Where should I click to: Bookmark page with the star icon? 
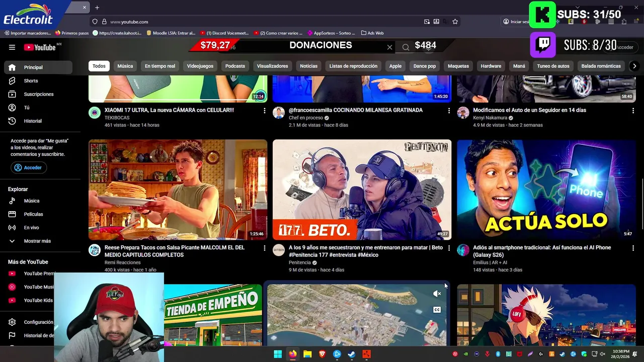pyautogui.click(x=455, y=22)
